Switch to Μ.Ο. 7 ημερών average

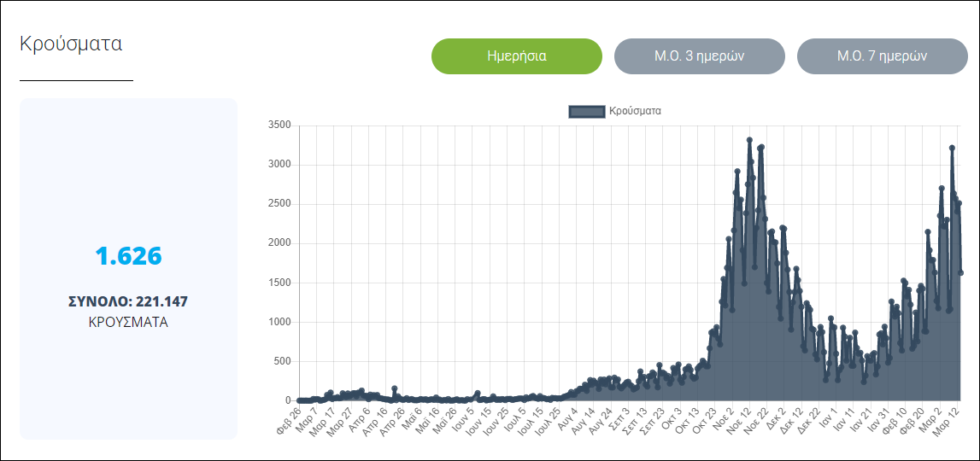(882, 56)
